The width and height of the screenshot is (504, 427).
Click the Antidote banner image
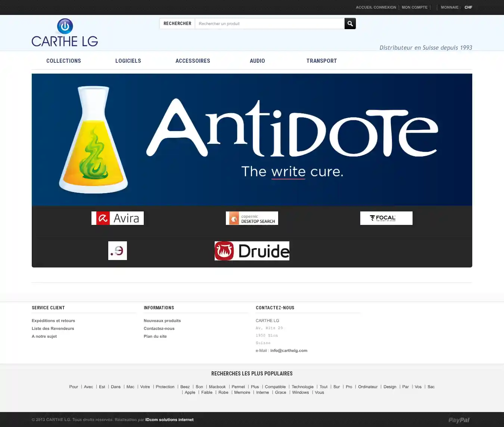(252, 139)
